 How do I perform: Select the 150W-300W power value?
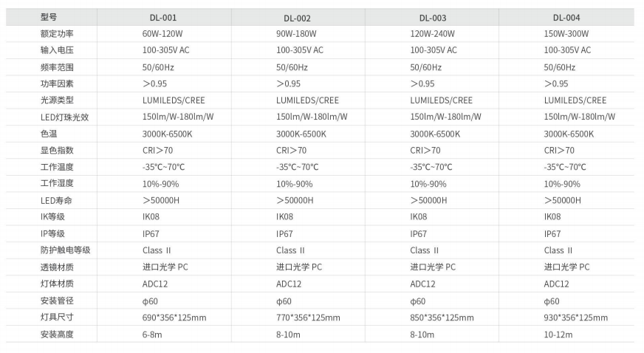pyautogui.click(x=566, y=34)
